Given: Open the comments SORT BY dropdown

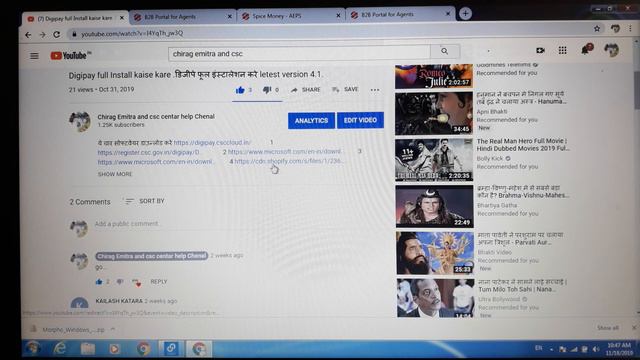Looking at the screenshot, I should 144,201.
